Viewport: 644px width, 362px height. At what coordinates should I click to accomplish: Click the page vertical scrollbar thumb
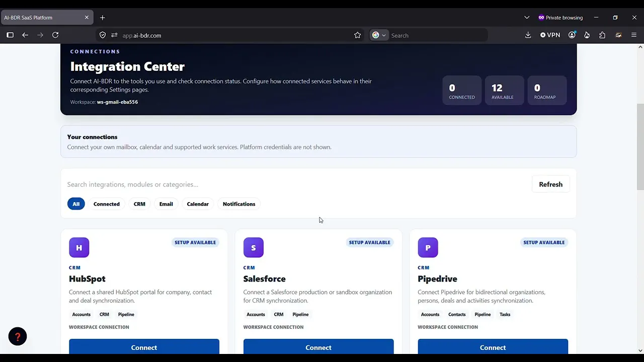[x=640, y=146]
